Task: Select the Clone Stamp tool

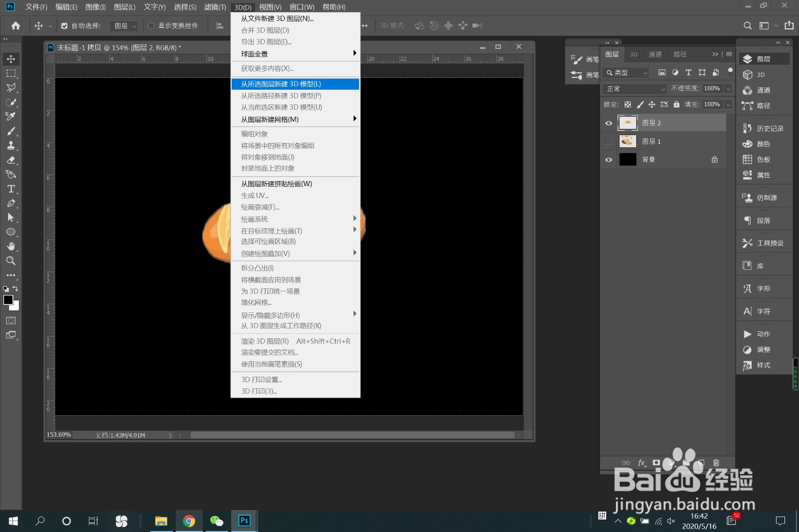Action: tap(11, 145)
